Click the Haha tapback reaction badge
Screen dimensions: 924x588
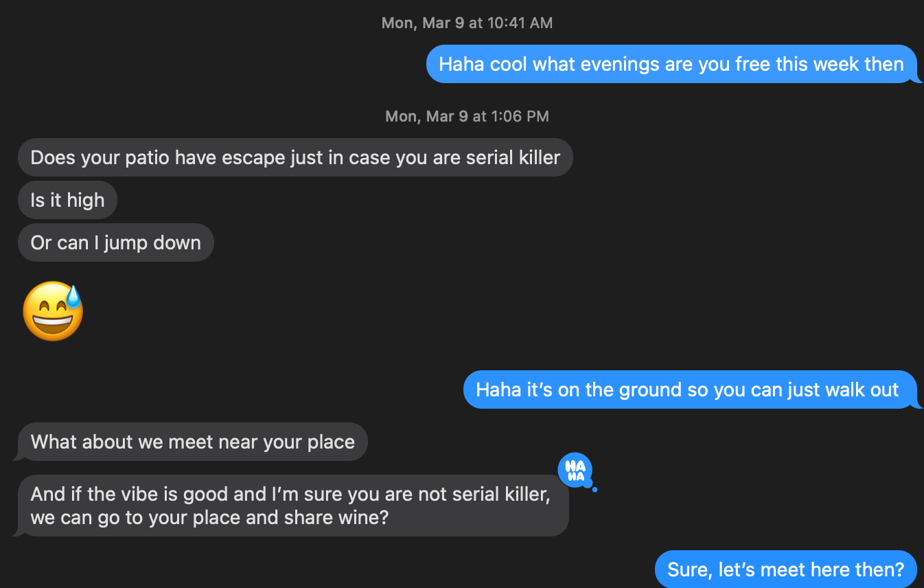575,471
